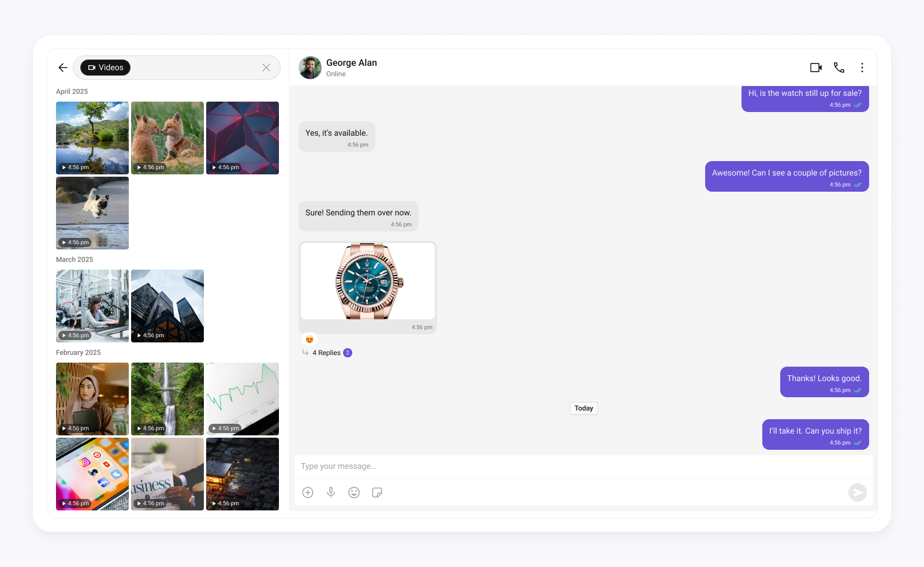Click the Videos filter chip
The height and width of the screenshot is (567, 924).
click(x=105, y=68)
